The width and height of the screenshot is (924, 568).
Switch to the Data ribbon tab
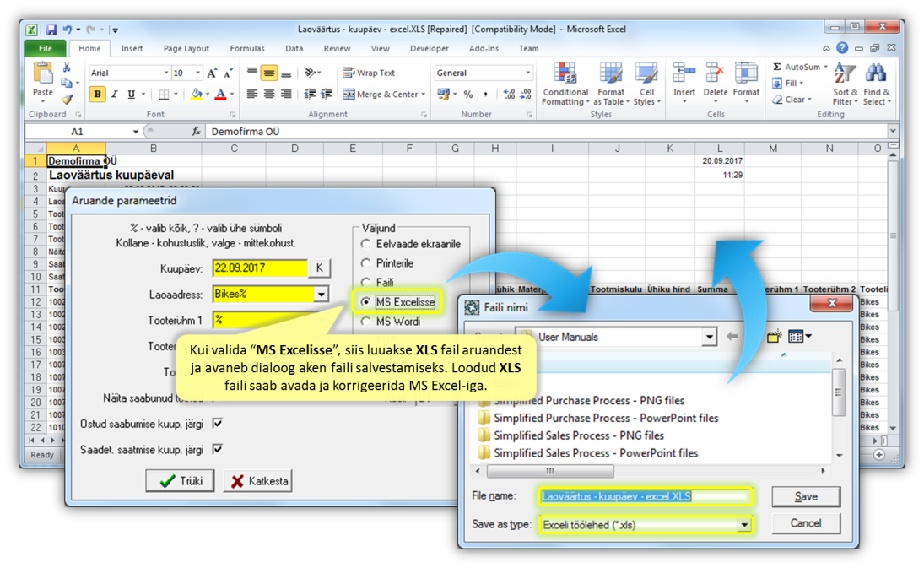point(294,48)
